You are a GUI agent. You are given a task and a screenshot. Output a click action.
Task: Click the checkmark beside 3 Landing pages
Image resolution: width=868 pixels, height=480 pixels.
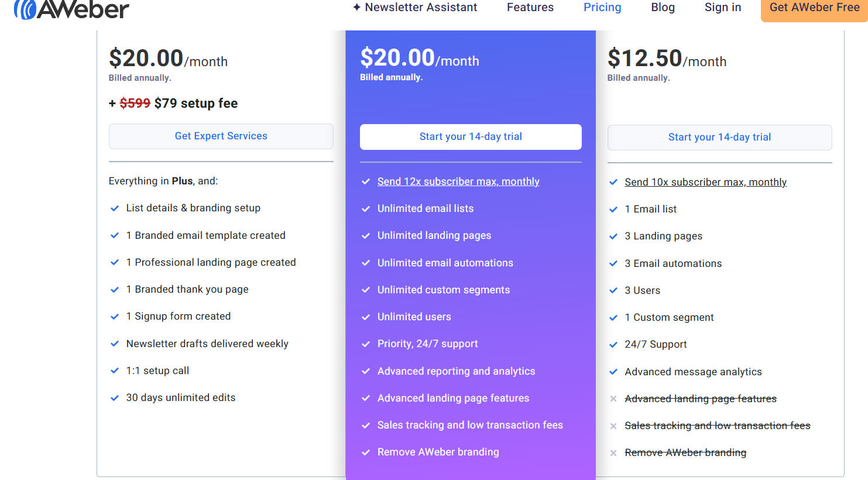pos(613,236)
